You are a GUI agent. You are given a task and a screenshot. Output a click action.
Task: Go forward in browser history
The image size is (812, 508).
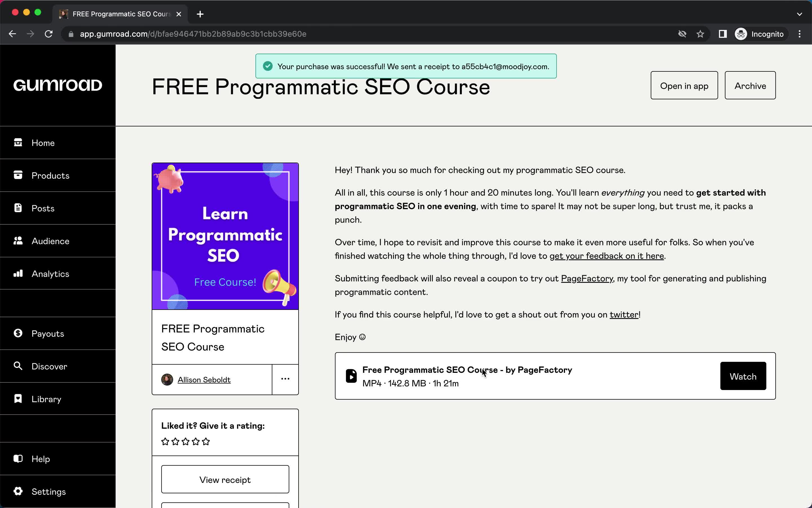click(x=30, y=34)
